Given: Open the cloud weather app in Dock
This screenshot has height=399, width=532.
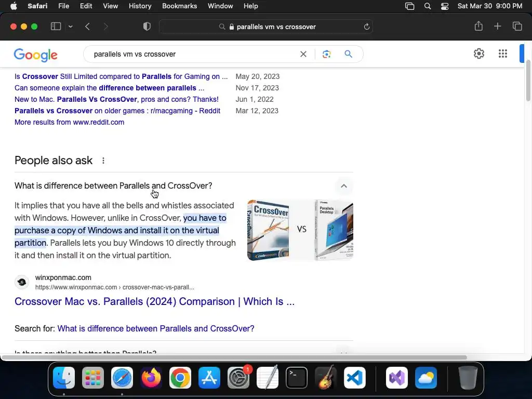Looking at the screenshot, I should tap(426, 378).
